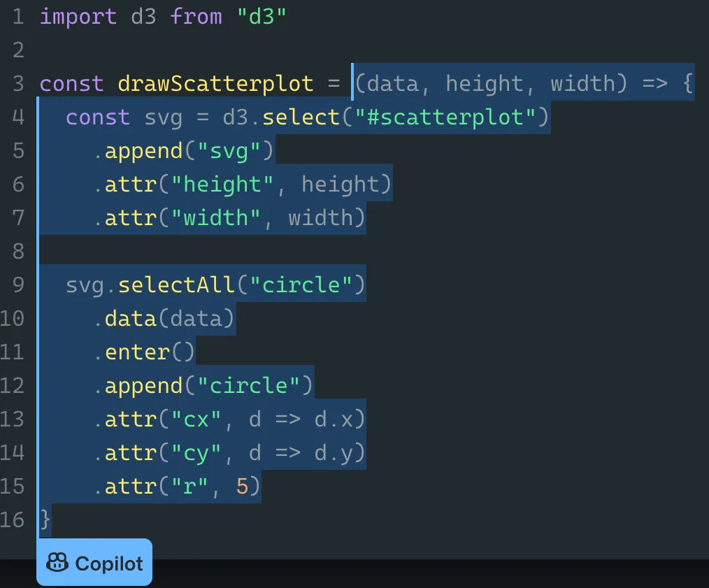Open the Copilot button below the selection
Viewport: 709px width, 588px height.
coord(94,562)
